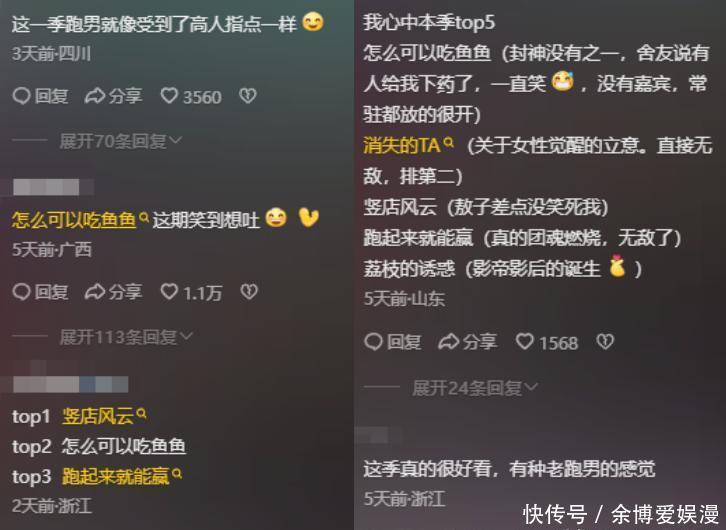
Task: Dislike the top5 comment from 山东
Action: click(x=605, y=342)
